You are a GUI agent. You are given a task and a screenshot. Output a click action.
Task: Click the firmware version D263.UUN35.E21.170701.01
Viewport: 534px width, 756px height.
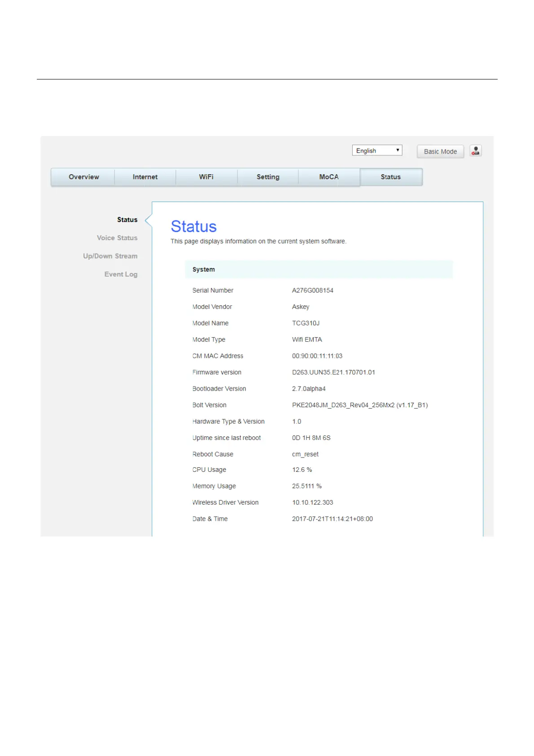(333, 372)
